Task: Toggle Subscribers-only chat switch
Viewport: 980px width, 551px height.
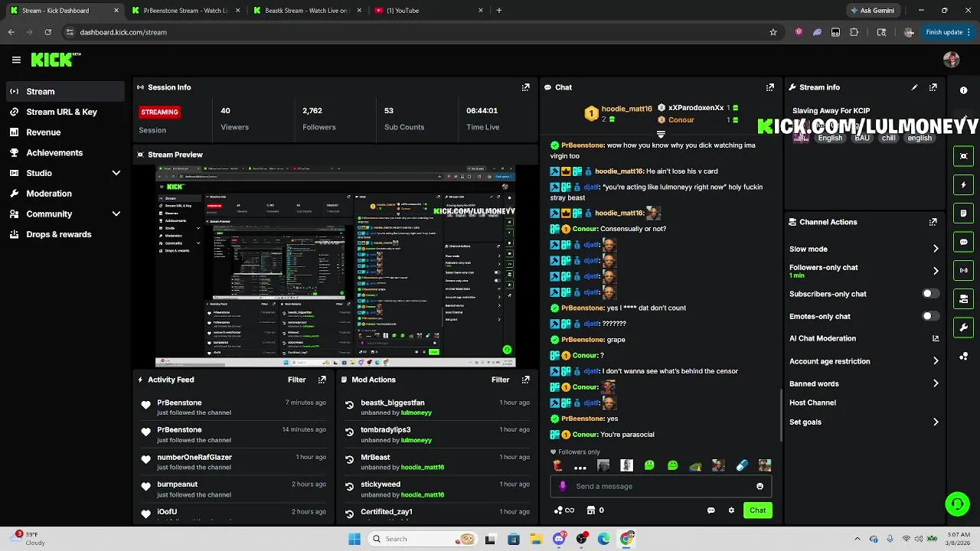Action: 930,294
